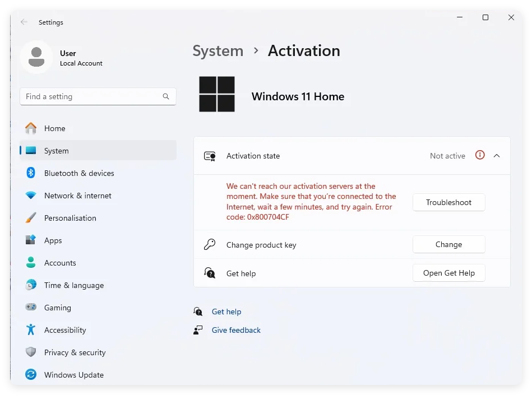Viewport: 532px width, 395px height.
Task: Click the 'Not active' status text
Action: point(447,156)
